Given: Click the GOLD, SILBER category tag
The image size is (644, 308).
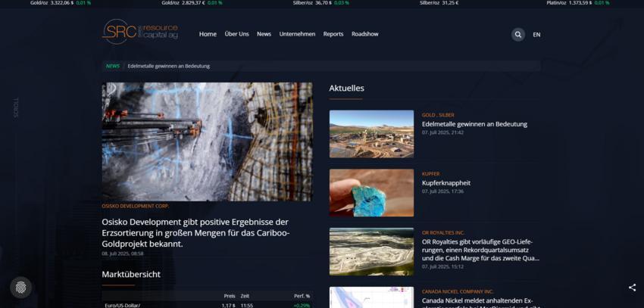Looking at the screenshot, I should [438, 115].
